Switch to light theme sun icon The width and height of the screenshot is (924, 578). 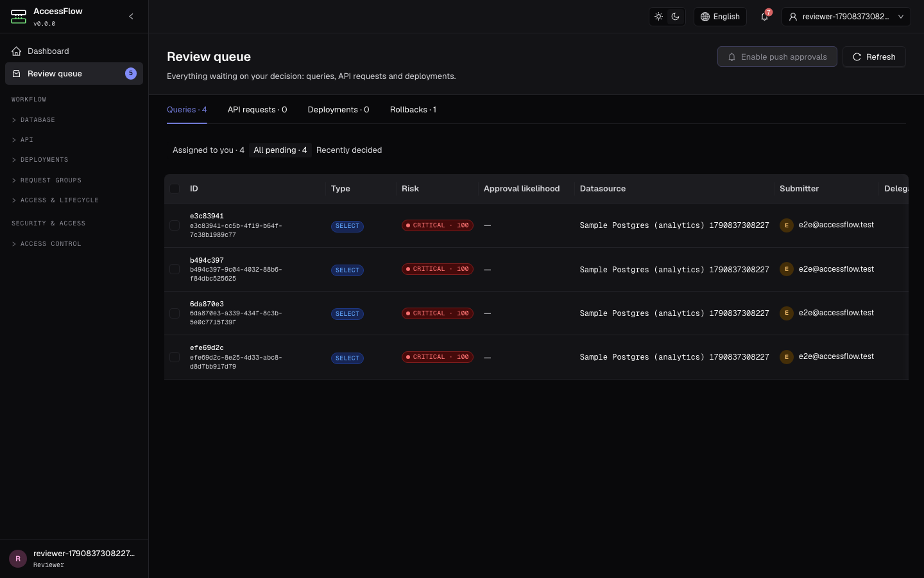click(x=658, y=17)
